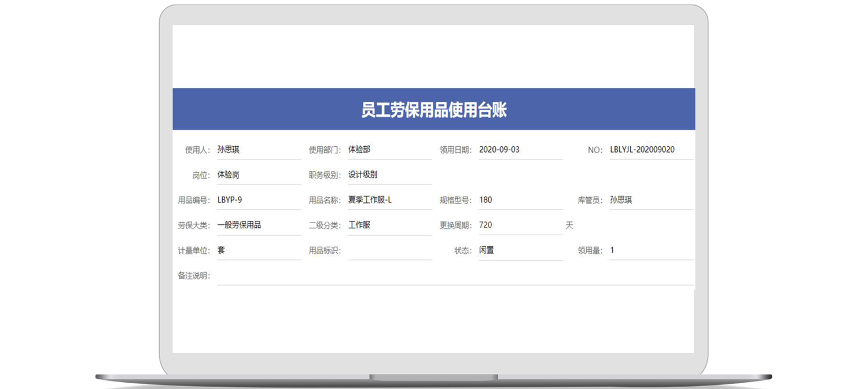
Task: Select the 职务级别 field showing 设计级别
Action: pyautogui.click(x=389, y=175)
